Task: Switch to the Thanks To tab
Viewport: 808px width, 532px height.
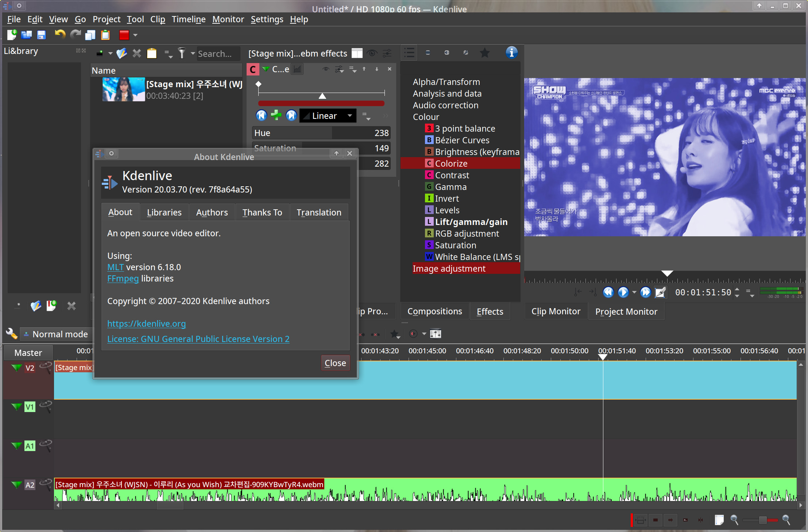Action: coord(262,212)
